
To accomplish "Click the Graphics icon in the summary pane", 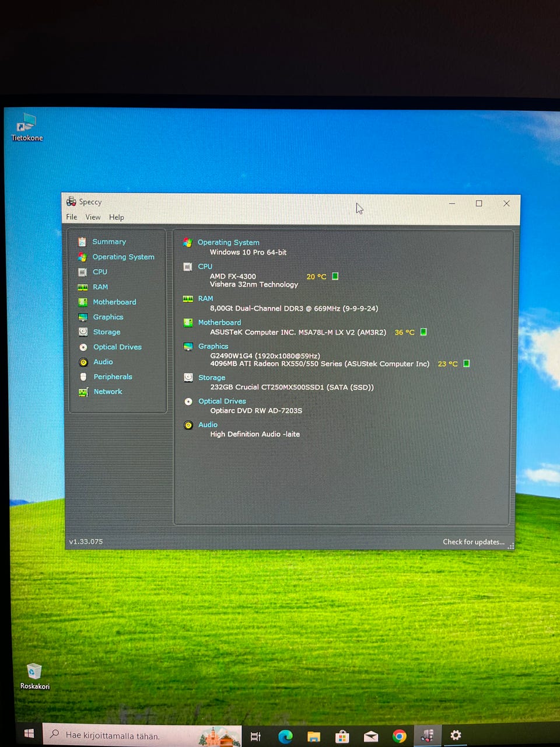I will point(188,347).
